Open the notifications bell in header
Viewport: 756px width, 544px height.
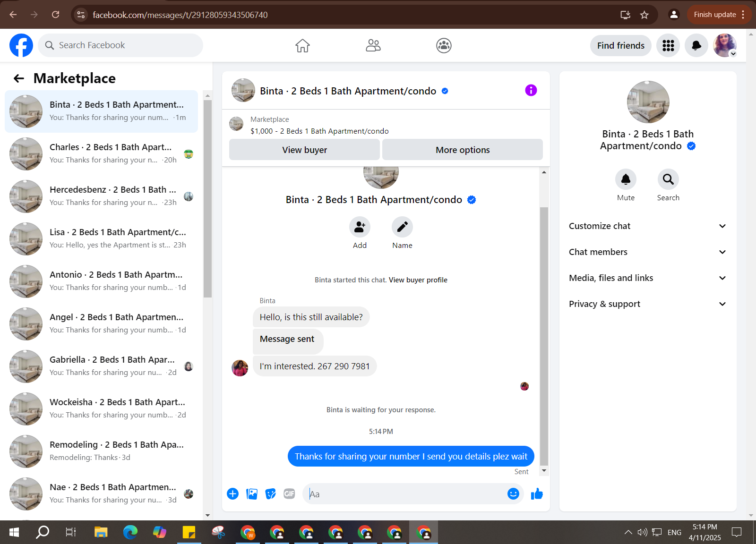click(696, 45)
